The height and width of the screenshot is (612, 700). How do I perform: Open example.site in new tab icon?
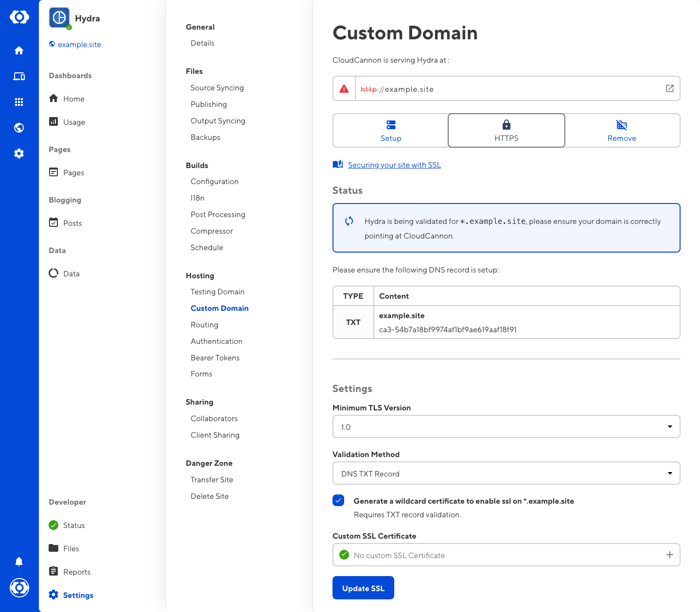(x=669, y=88)
